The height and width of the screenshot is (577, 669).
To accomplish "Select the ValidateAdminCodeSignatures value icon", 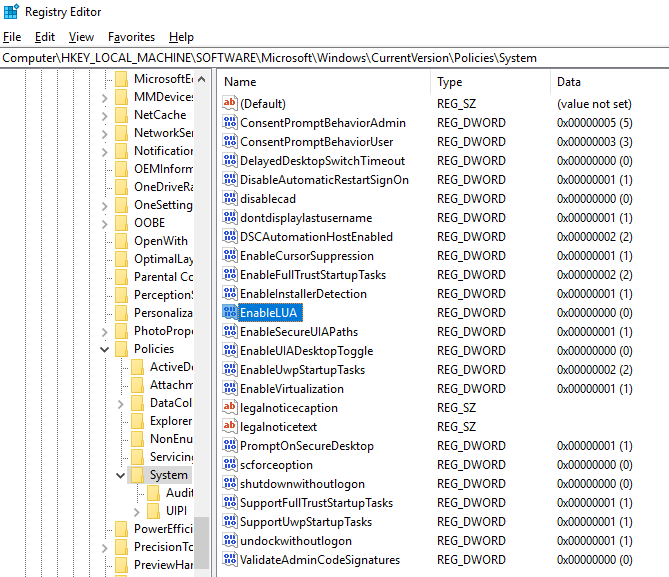I will pyautogui.click(x=229, y=560).
